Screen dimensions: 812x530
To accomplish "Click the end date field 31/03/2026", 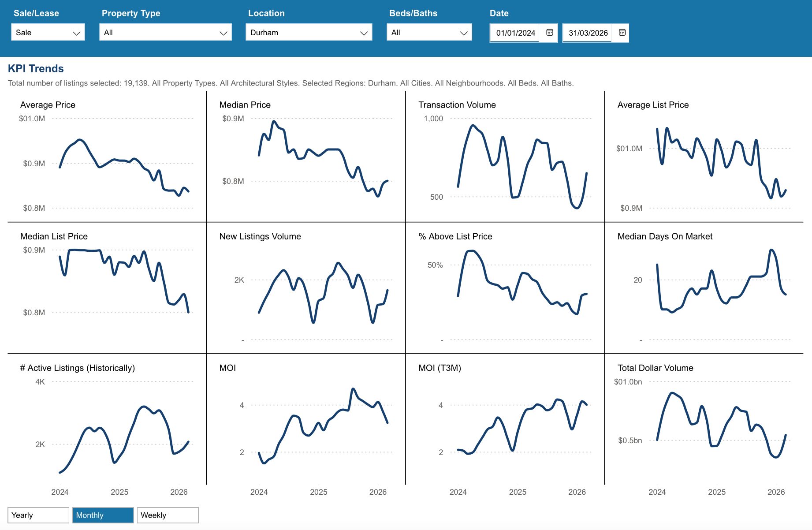I will 588,33.
